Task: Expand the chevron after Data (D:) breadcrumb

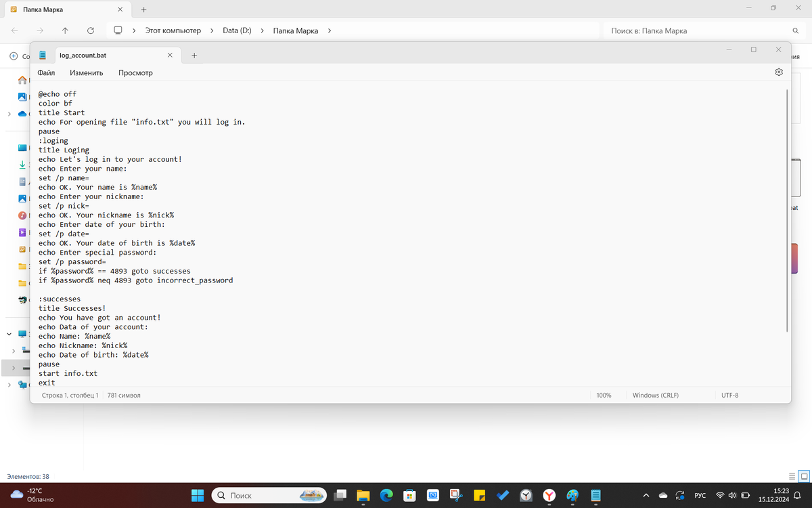Action: (262, 30)
